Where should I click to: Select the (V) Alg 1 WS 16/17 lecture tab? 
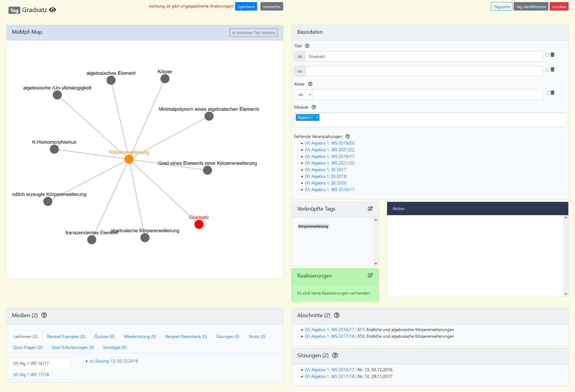click(x=40, y=363)
